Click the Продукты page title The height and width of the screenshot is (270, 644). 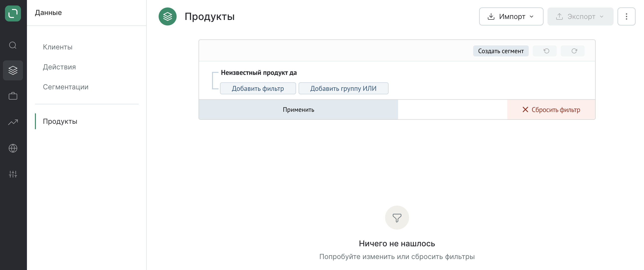pos(210,17)
